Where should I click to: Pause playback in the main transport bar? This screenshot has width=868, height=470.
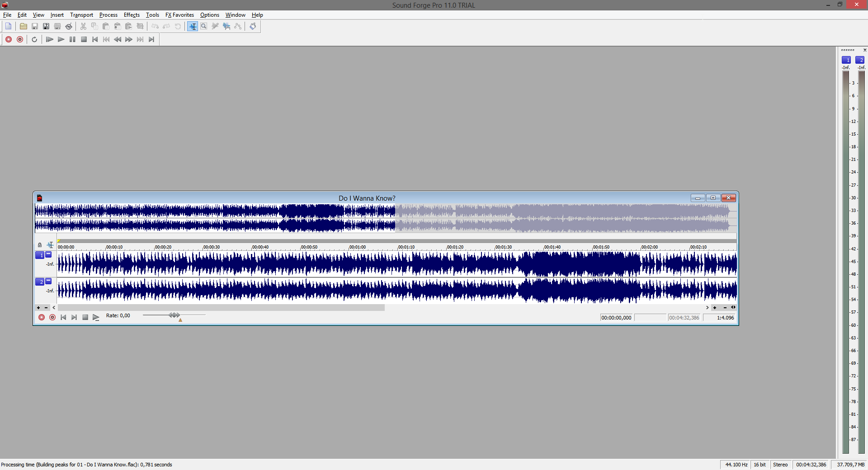(x=72, y=39)
